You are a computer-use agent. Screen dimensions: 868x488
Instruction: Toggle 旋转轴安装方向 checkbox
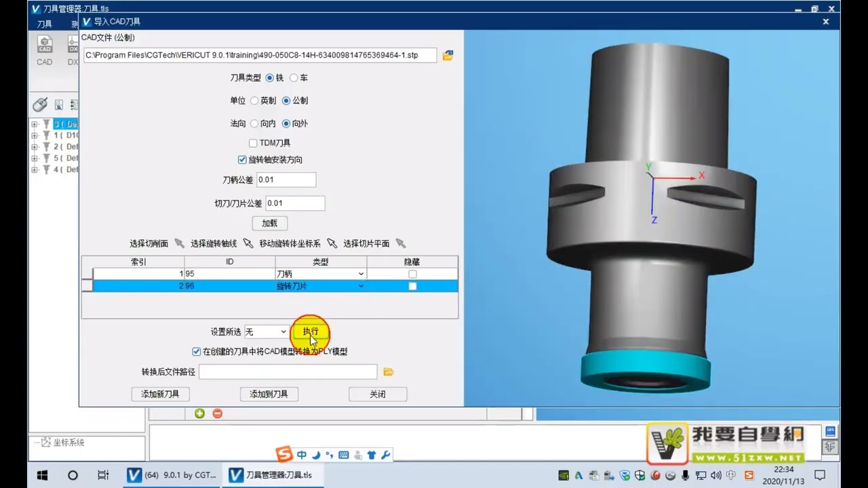click(242, 160)
